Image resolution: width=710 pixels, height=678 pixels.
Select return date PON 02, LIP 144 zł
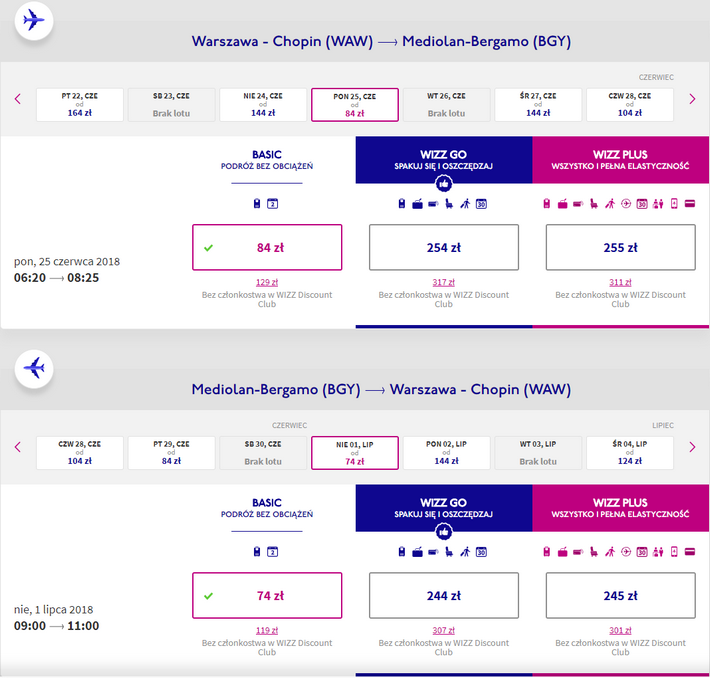click(446, 453)
